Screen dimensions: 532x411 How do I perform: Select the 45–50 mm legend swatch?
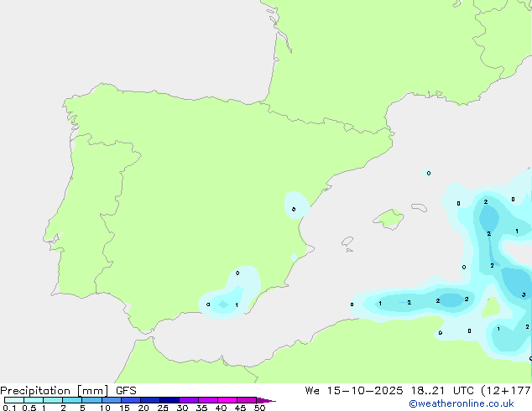tap(247, 400)
